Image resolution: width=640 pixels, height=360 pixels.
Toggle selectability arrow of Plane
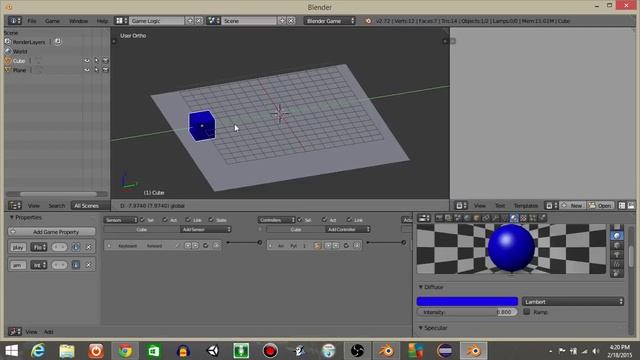pyautogui.click(x=96, y=70)
